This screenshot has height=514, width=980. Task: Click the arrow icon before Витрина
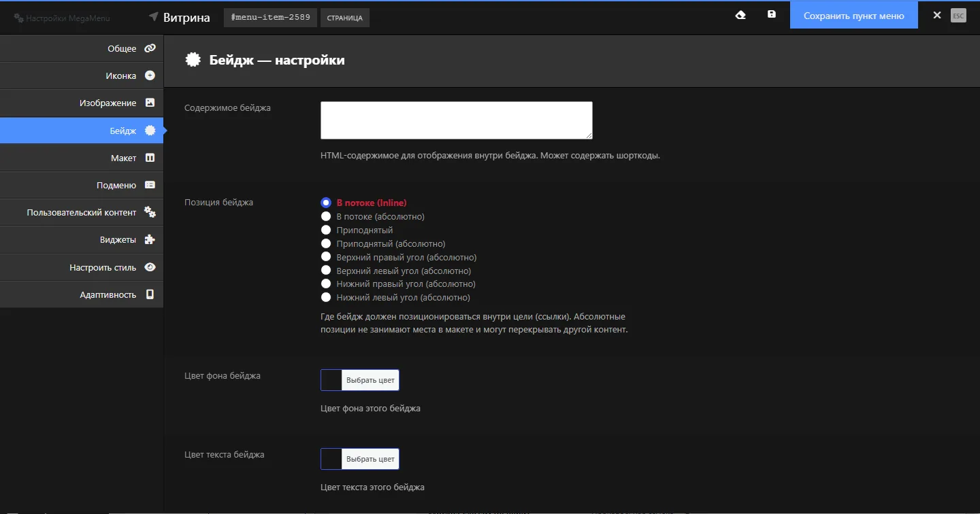[x=154, y=17]
